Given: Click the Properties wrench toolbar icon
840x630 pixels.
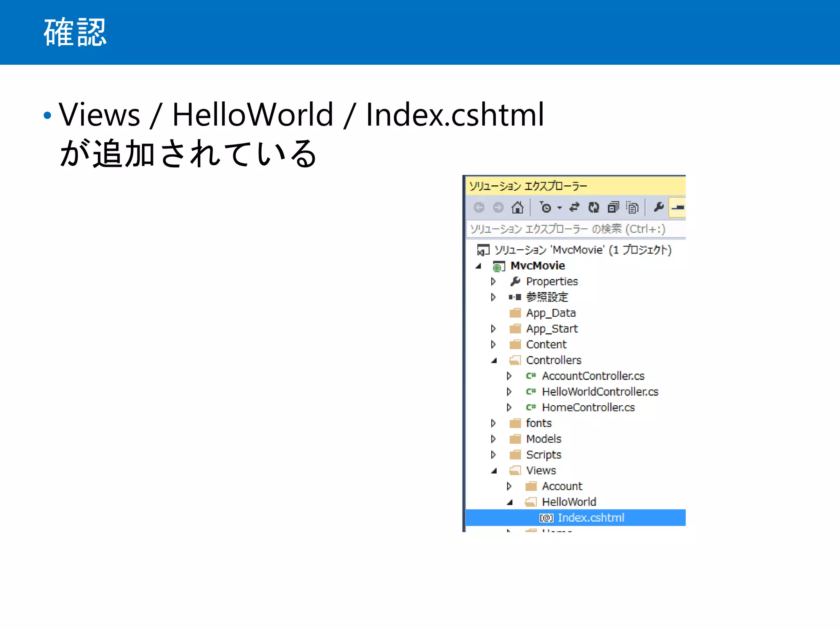Looking at the screenshot, I should 659,207.
